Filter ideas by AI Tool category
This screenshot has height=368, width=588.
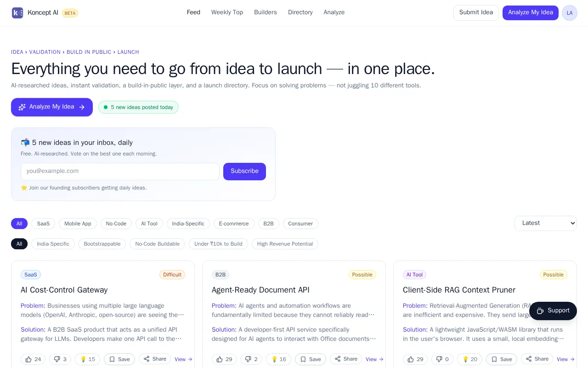point(149,224)
